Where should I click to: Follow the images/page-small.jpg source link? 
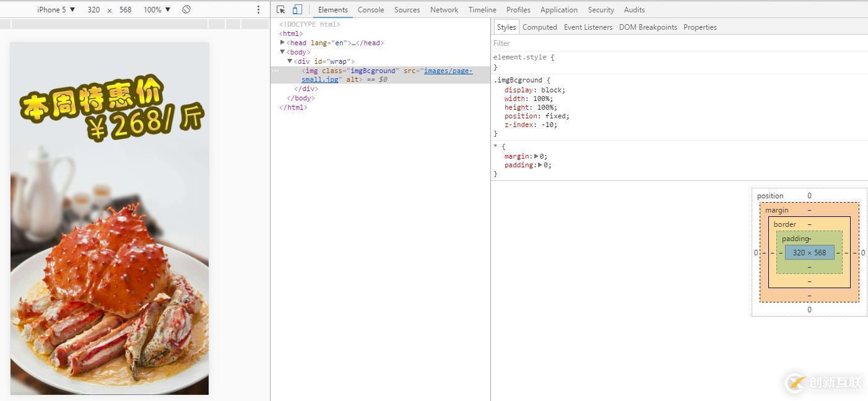(x=448, y=71)
